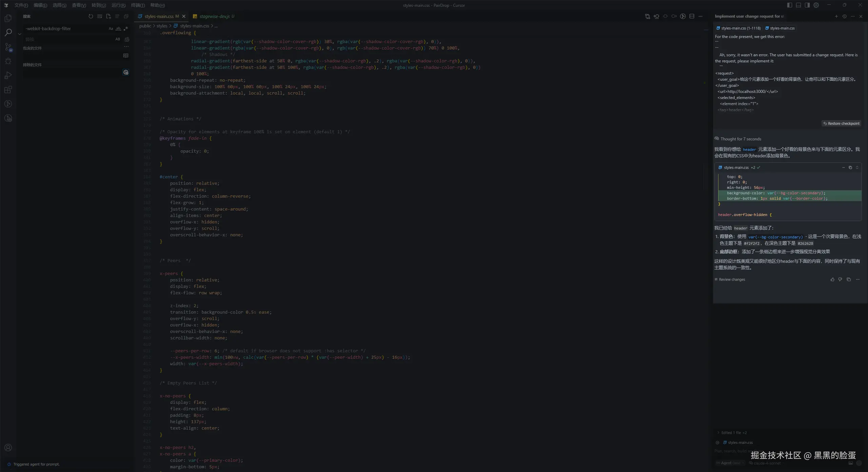Toggle use regular expression option
Image resolution: width=868 pixels, height=472 pixels.
click(126, 29)
